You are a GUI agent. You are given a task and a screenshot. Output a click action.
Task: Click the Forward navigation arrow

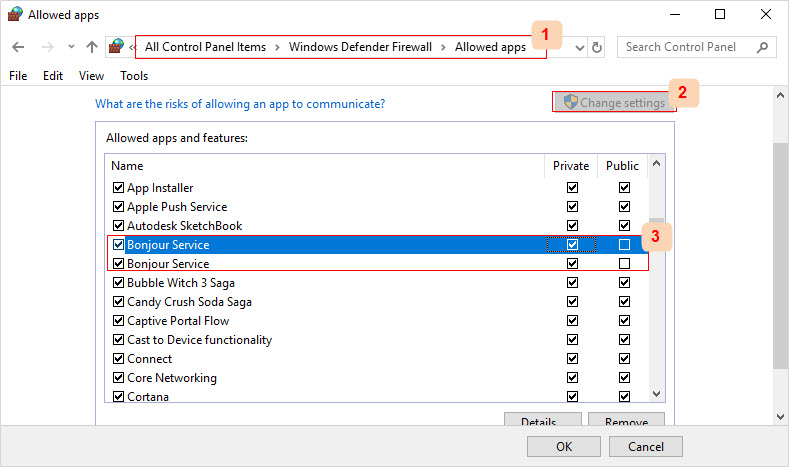pyautogui.click(x=48, y=47)
